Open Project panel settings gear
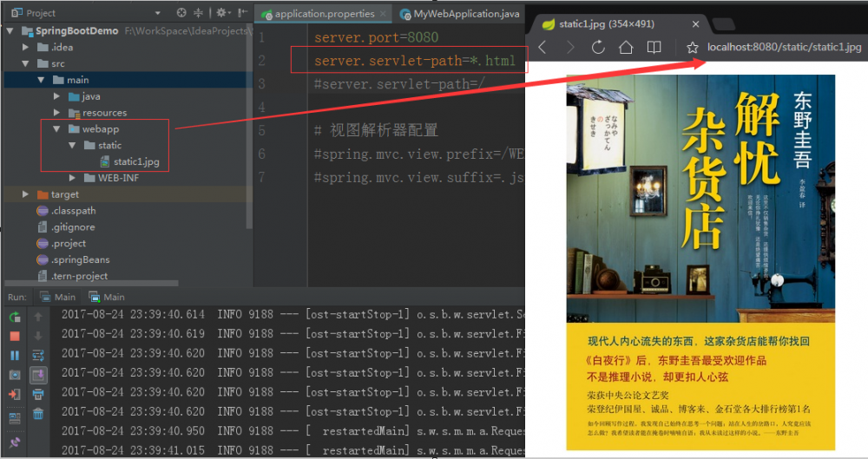 (222, 13)
